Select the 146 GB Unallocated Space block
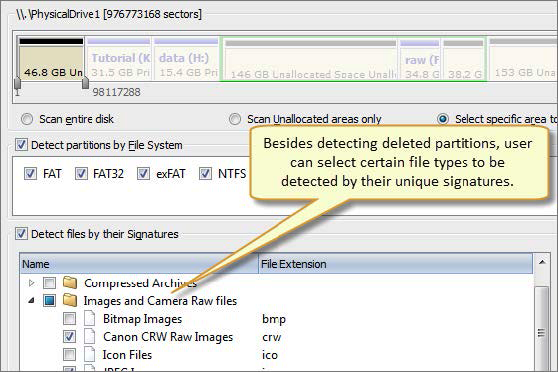558x372 pixels. pos(310,59)
